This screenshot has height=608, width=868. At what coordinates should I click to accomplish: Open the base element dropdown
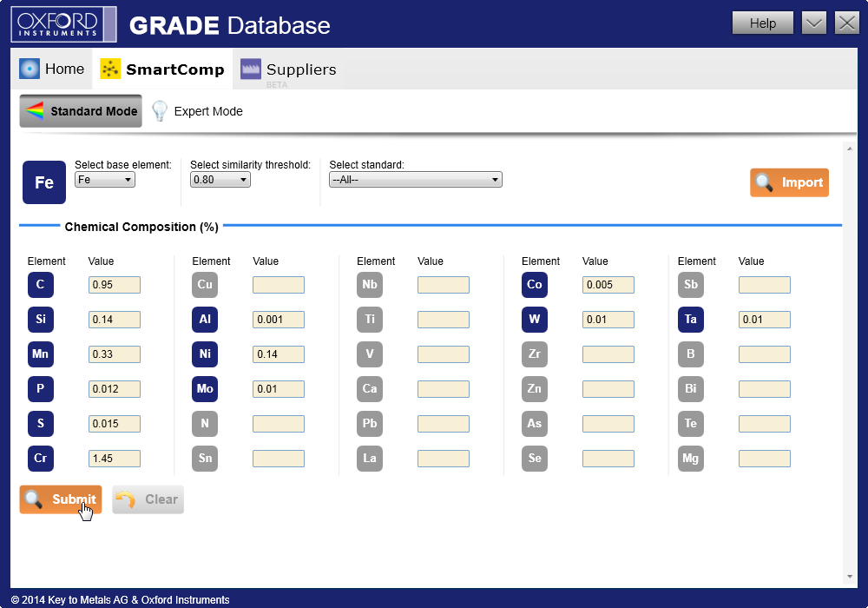[x=105, y=180]
